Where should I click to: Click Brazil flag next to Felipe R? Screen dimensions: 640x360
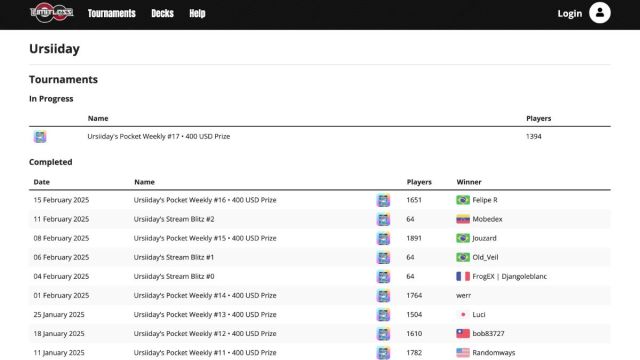click(x=463, y=200)
